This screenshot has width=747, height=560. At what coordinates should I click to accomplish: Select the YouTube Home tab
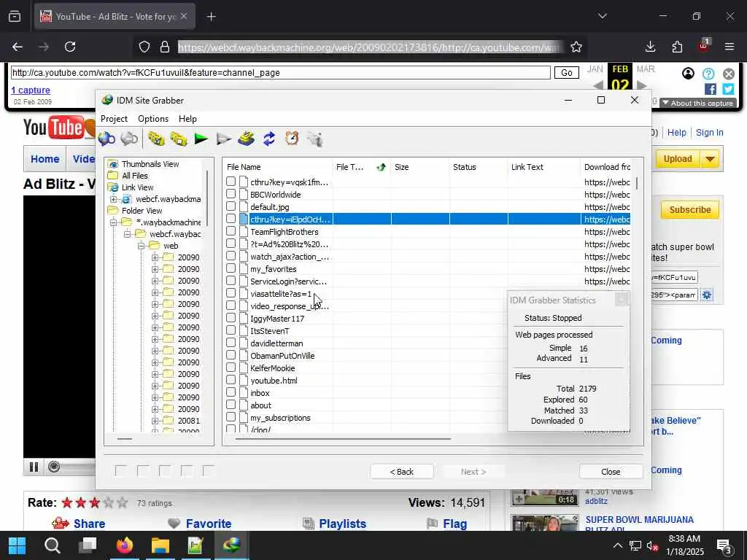pos(45,159)
